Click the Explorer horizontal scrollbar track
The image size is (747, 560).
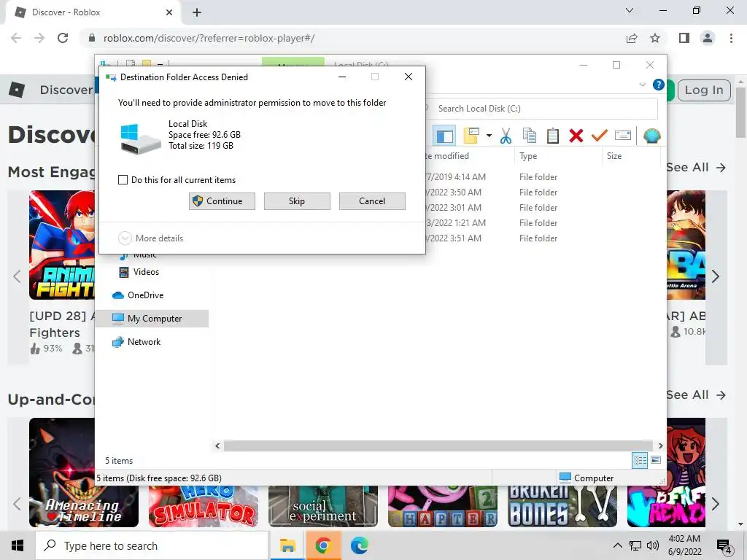[x=438, y=446]
